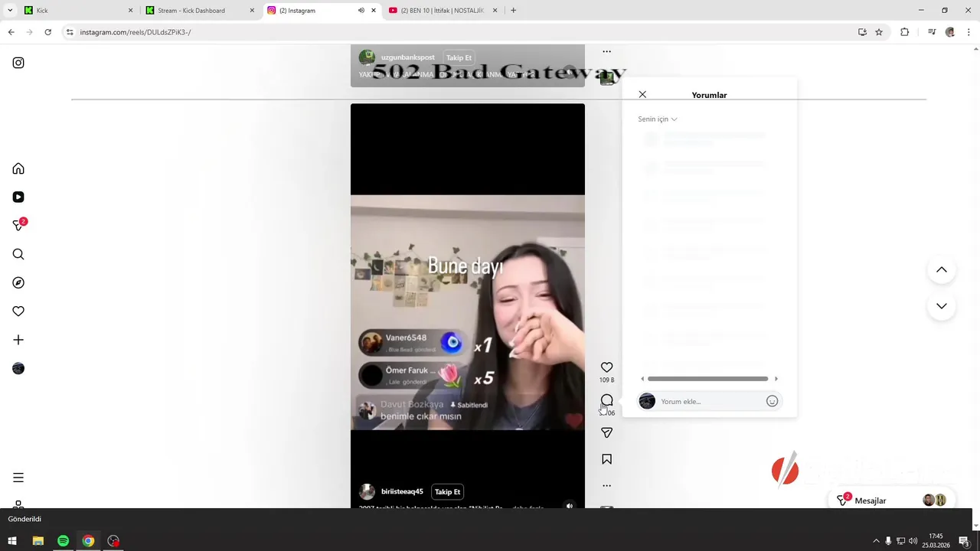The height and width of the screenshot is (551, 980).
Task: Open Chrome media controls icon
Action: pyautogui.click(x=931, y=32)
